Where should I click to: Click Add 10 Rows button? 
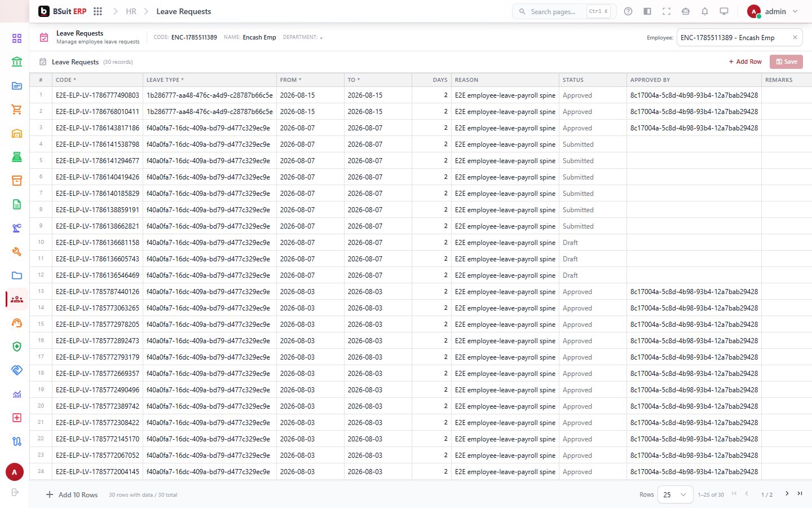pos(72,495)
